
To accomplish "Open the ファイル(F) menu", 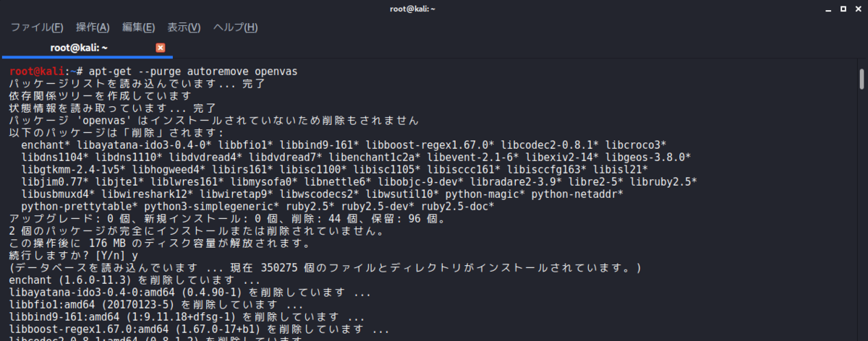I will click(37, 27).
